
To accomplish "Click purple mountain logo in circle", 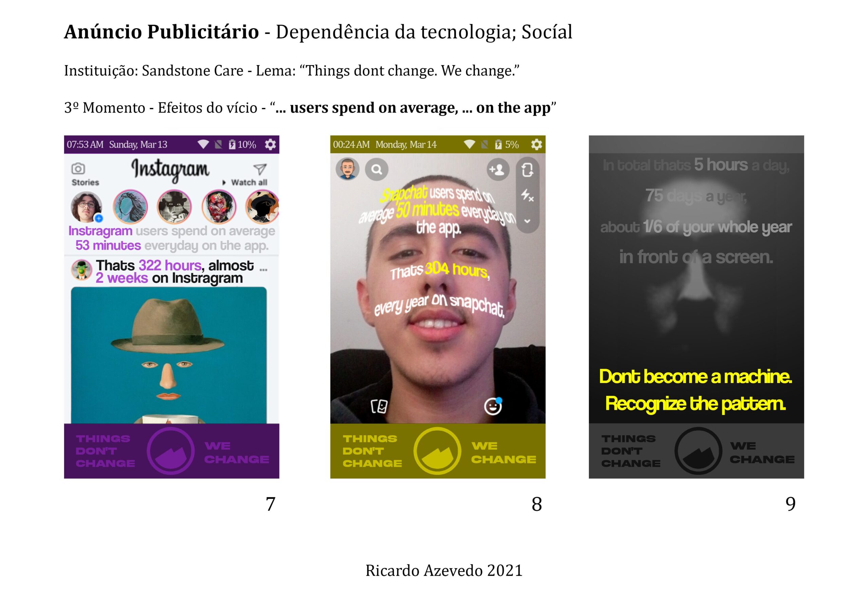I will click(x=171, y=451).
